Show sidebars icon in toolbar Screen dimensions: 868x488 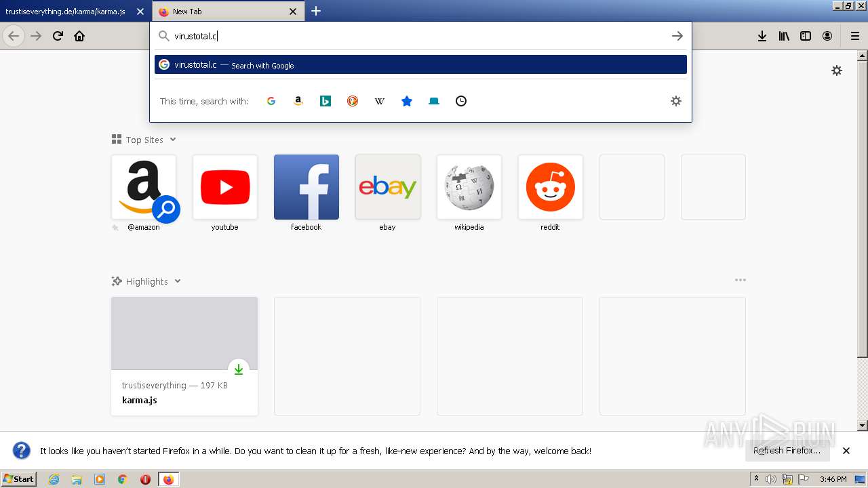[806, 36]
